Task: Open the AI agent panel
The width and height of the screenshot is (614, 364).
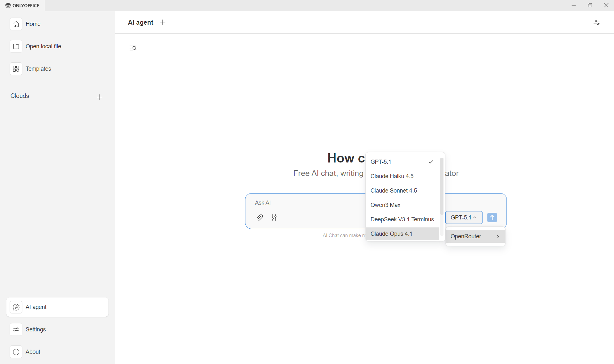Action: coord(36,307)
